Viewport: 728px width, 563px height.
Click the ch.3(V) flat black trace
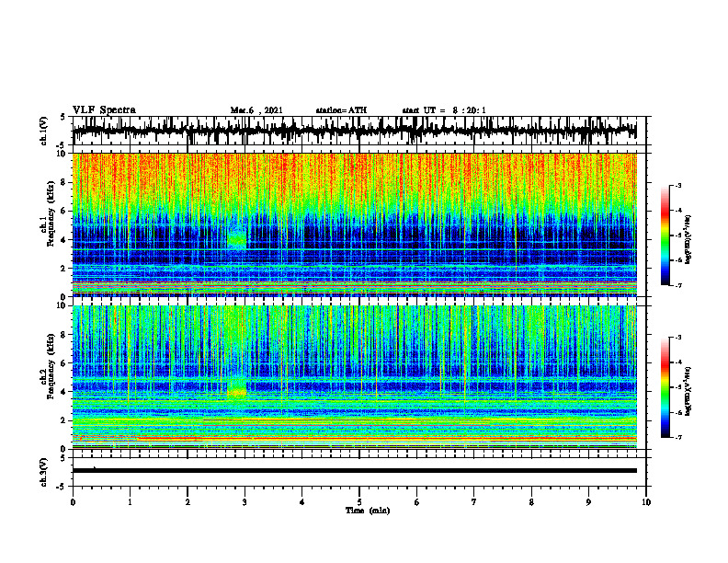[355, 471]
